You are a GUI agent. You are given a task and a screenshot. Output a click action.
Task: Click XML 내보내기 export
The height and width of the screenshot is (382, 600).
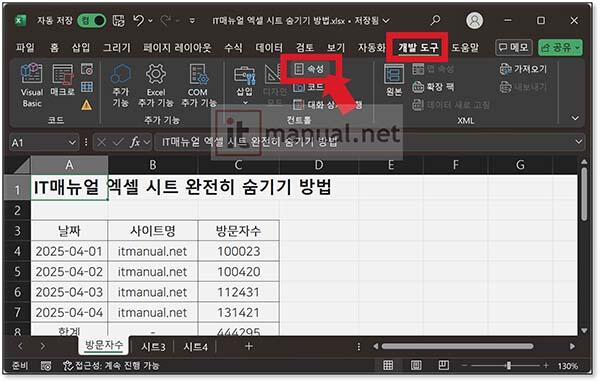[x=523, y=87]
